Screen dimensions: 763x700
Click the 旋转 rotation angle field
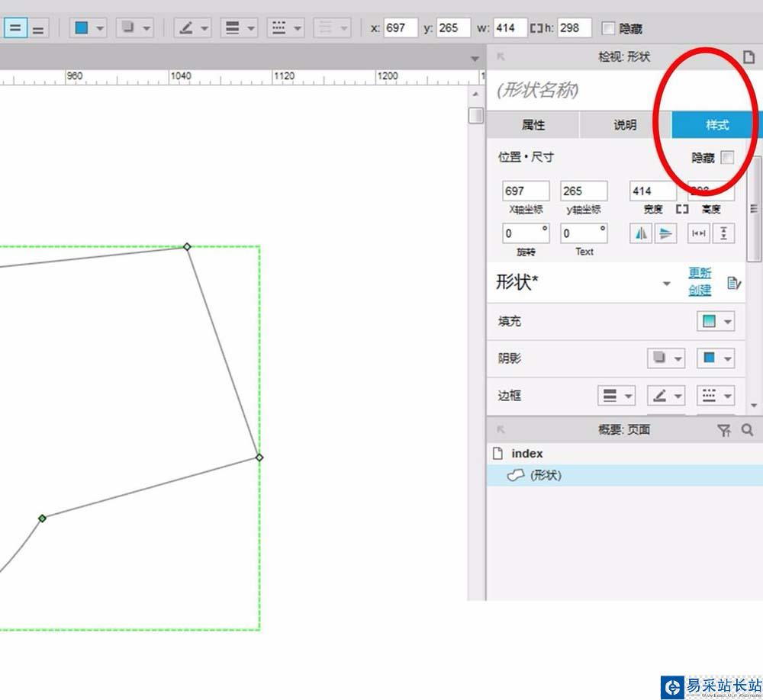(526, 233)
